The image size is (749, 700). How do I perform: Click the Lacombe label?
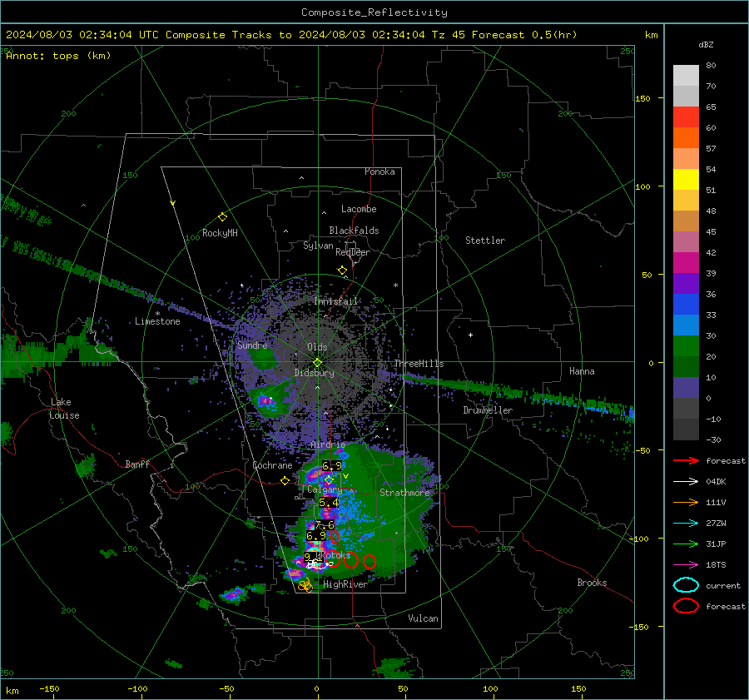pos(359,209)
